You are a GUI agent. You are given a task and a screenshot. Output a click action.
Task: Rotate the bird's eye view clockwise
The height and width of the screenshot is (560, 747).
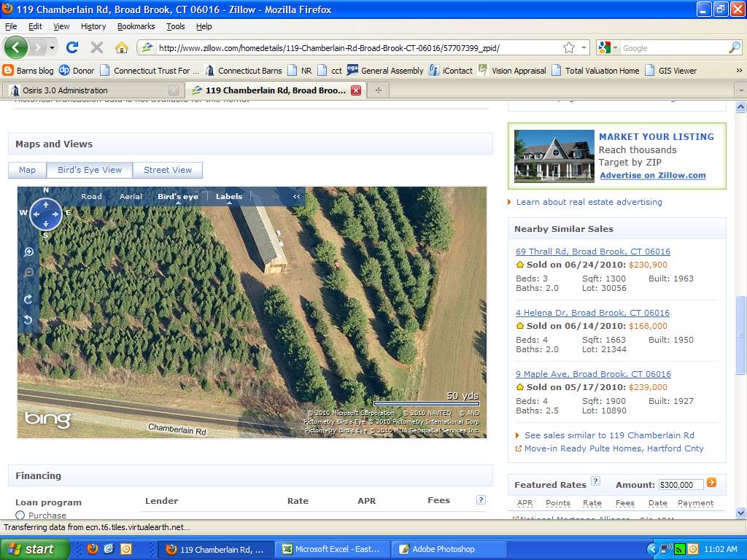[x=28, y=299]
